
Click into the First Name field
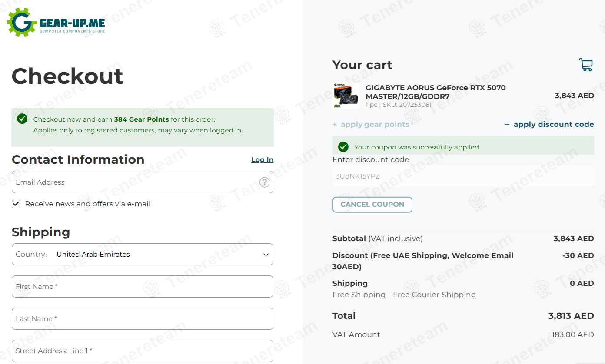coord(142,287)
